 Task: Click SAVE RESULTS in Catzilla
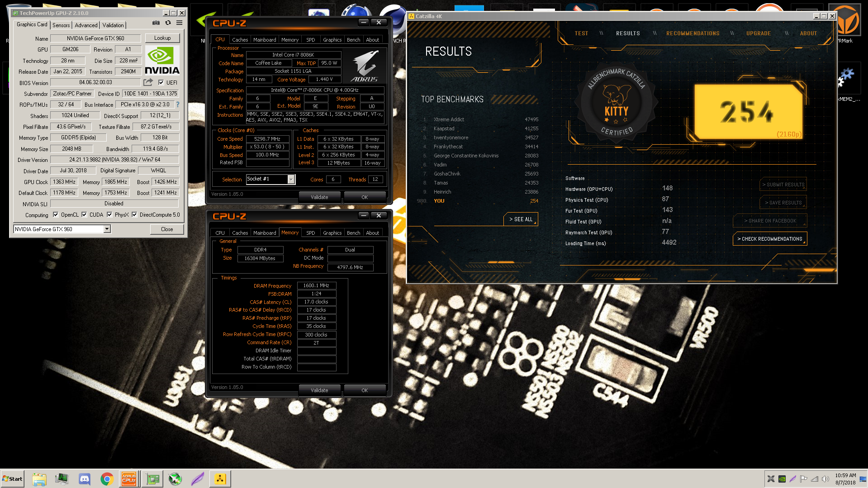pos(783,203)
